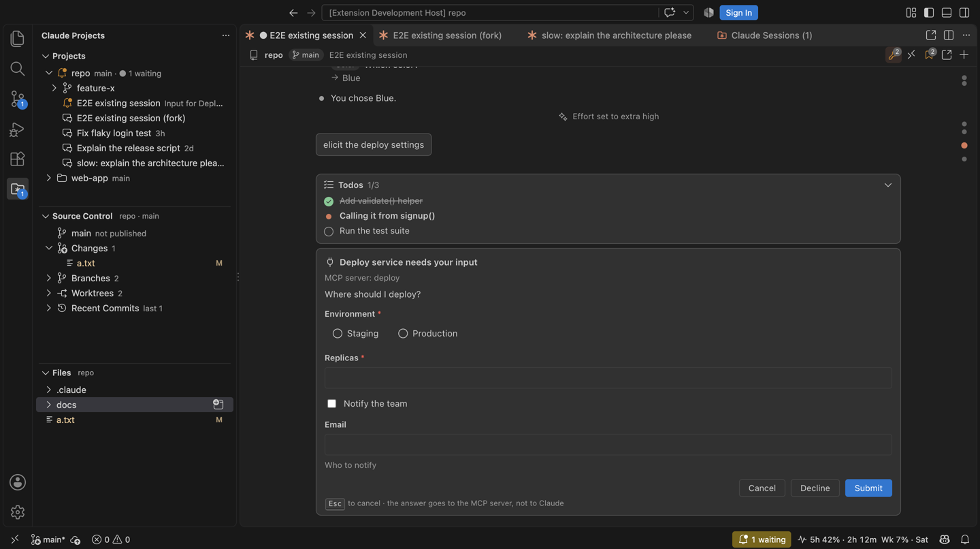Toggle the secondary sidebar from the title bar
Viewport: 980px width, 549px height.
pos(964,13)
